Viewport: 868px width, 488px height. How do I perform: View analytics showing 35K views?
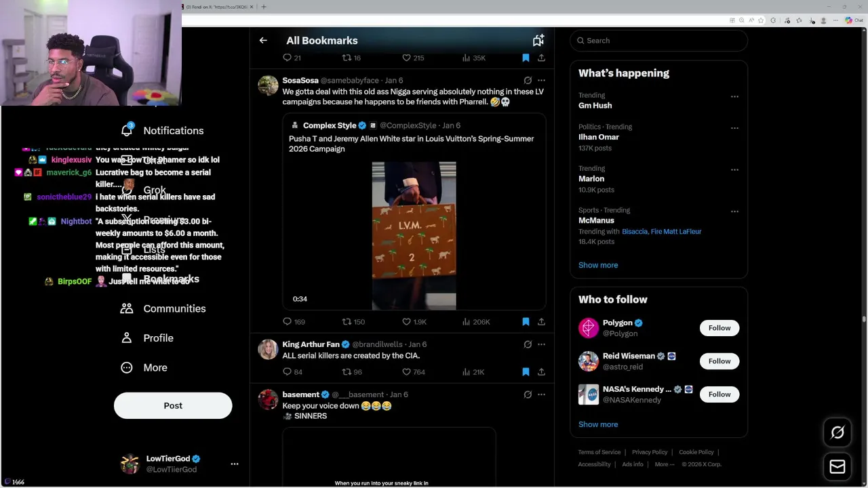[473, 58]
